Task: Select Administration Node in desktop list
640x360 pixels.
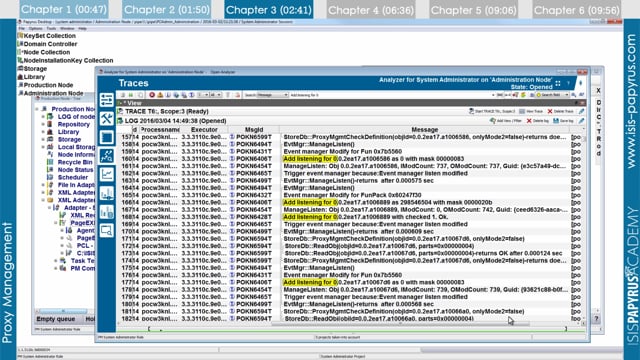Action: (50, 93)
